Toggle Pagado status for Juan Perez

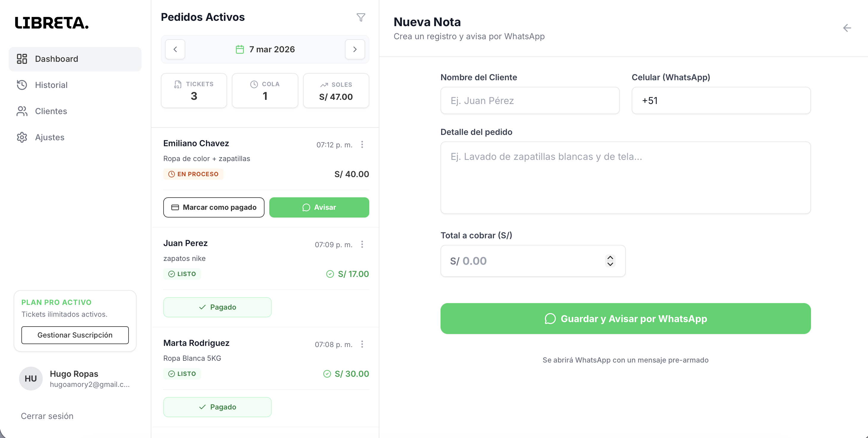(x=217, y=307)
